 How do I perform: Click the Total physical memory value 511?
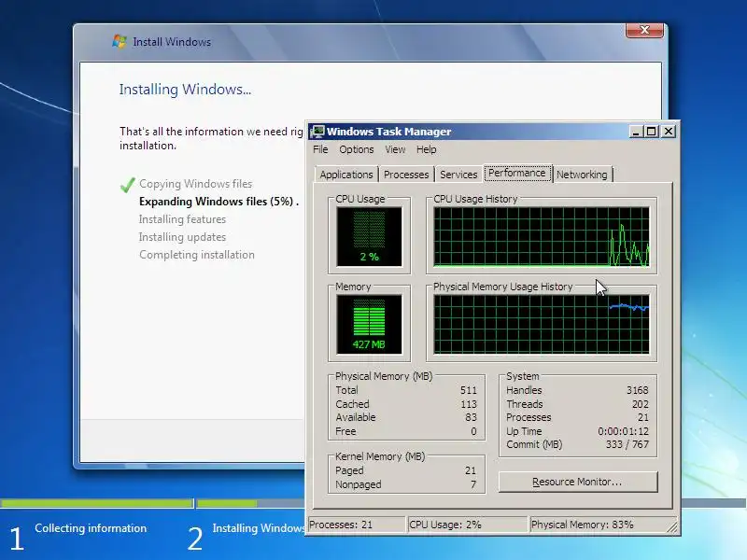(469, 390)
